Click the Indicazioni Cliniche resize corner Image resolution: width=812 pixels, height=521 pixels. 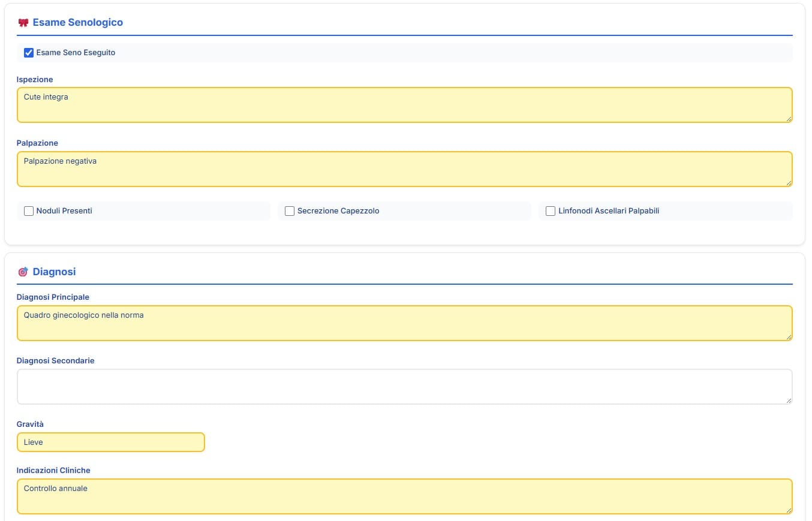pyautogui.click(x=789, y=510)
